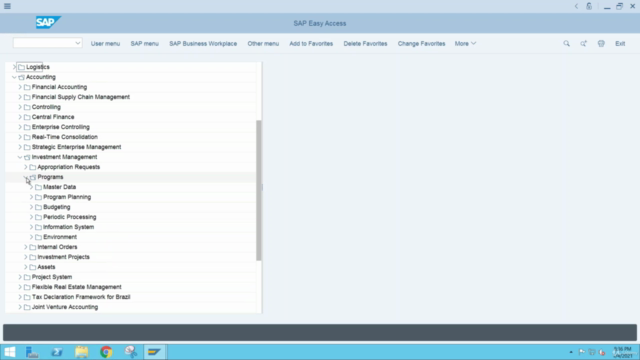The width and height of the screenshot is (640, 360).
Task: Click the folder icon beside Project System
Action: point(27,277)
